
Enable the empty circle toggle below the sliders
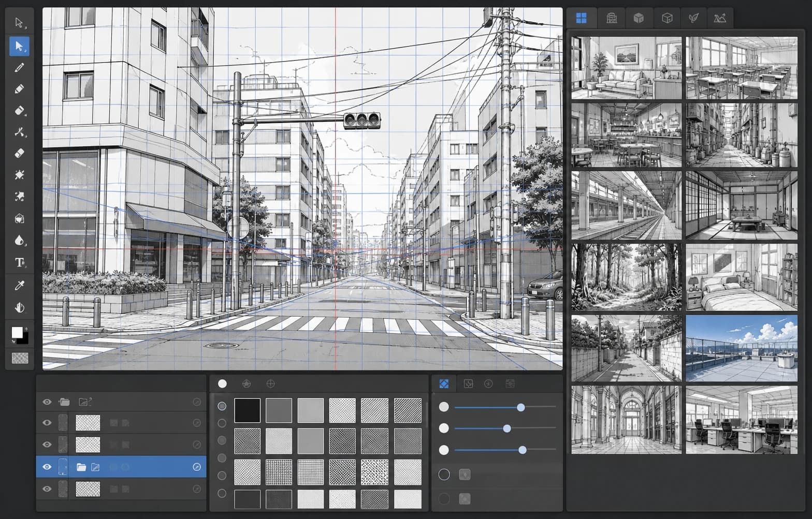[x=444, y=474]
